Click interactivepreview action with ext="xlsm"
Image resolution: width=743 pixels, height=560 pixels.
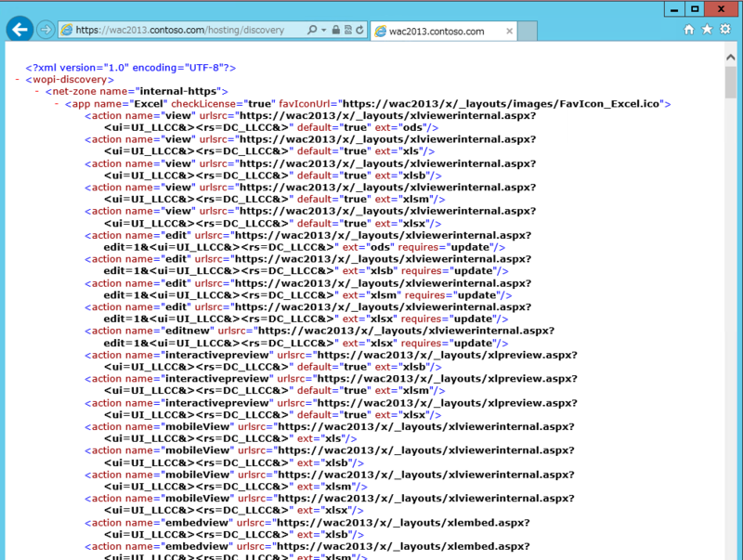click(x=331, y=384)
